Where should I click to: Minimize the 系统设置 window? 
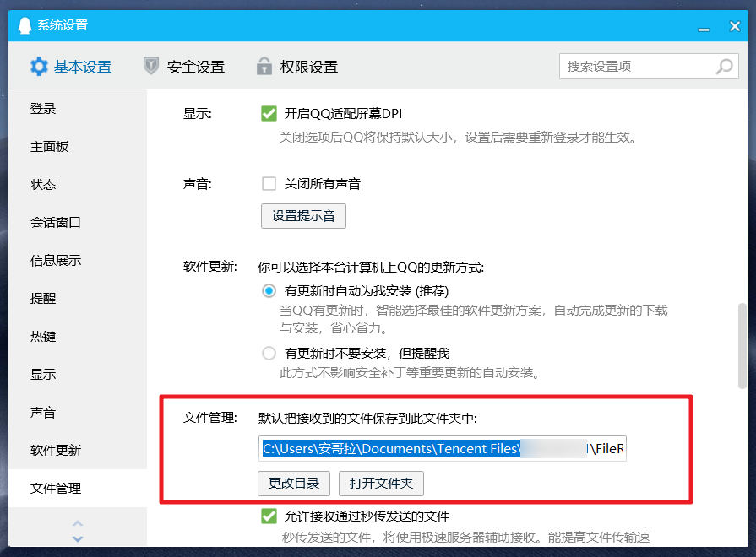pos(704,27)
